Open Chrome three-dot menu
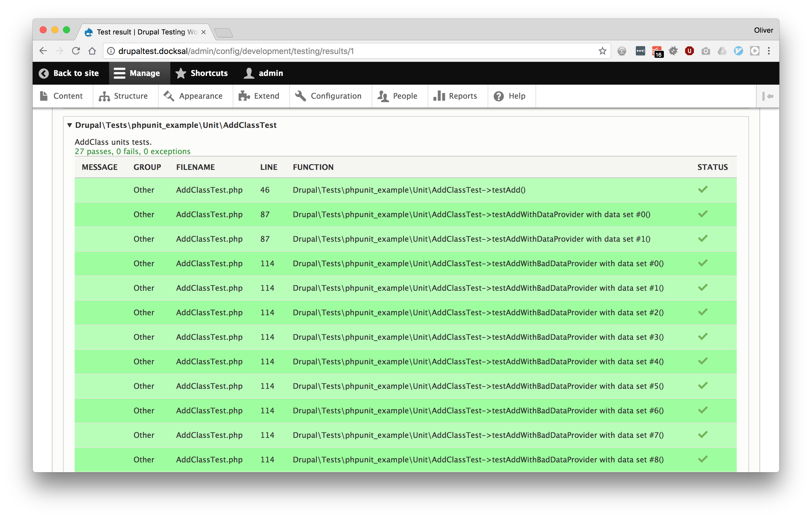The image size is (812, 519). pos(769,51)
